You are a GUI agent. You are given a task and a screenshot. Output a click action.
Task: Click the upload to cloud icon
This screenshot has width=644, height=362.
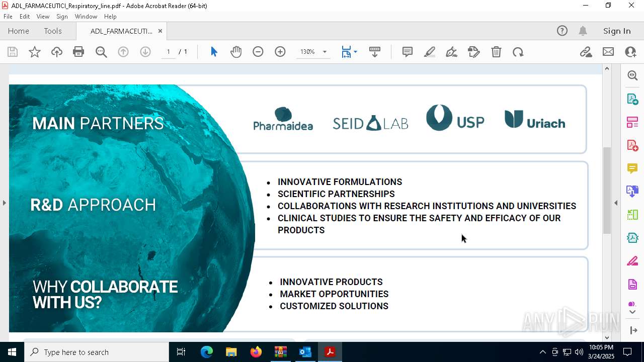tap(57, 52)
